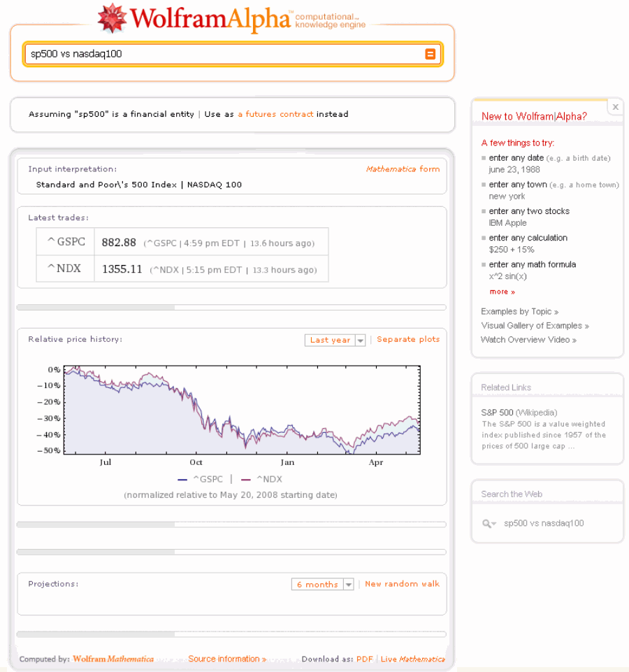This screenshot has width=629, height=672.
Task: Try the IBM Apple example query
Action: point(507,223)
